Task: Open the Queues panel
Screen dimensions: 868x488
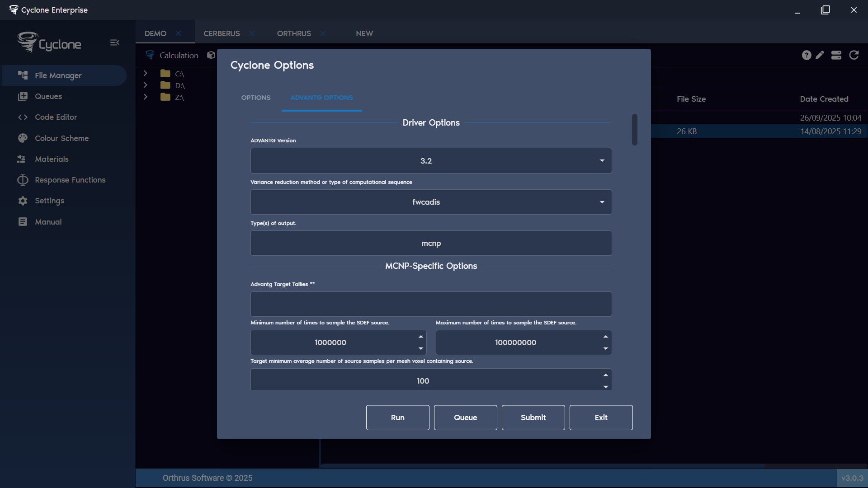Action: pos(48,96)
